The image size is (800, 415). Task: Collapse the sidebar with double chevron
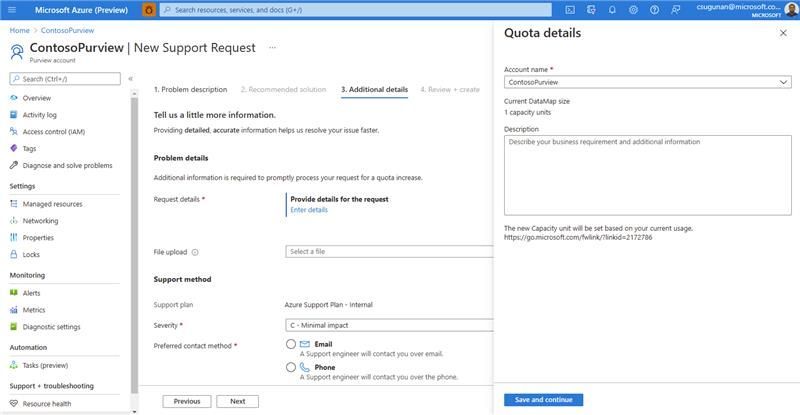[131, 79]
